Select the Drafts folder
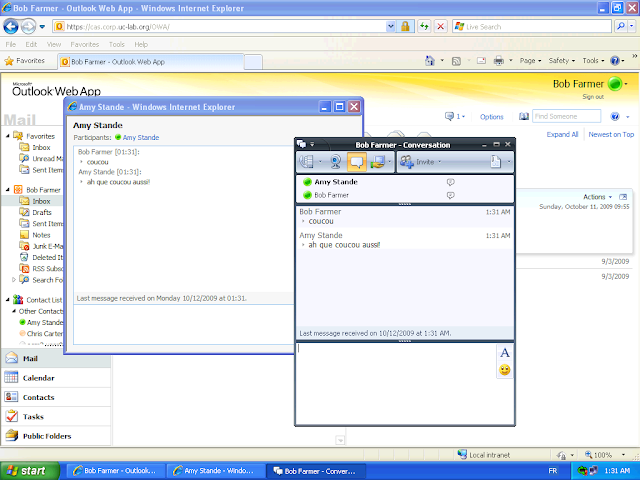The width and height of the screenshot is (640, 480). 42,212
